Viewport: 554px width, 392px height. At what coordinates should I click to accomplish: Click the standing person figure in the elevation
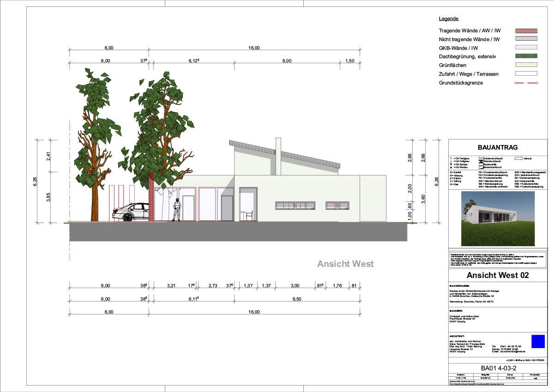[x=176, y=211]
